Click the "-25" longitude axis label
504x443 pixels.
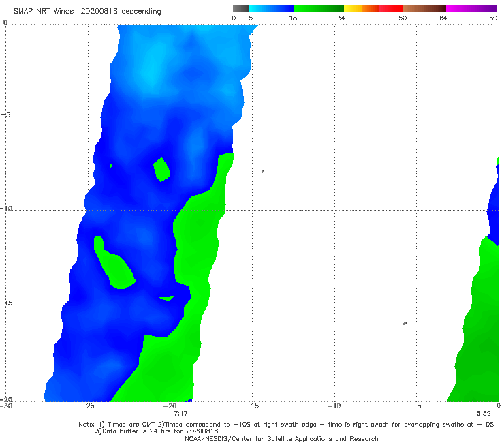click(x=88, y=406)
